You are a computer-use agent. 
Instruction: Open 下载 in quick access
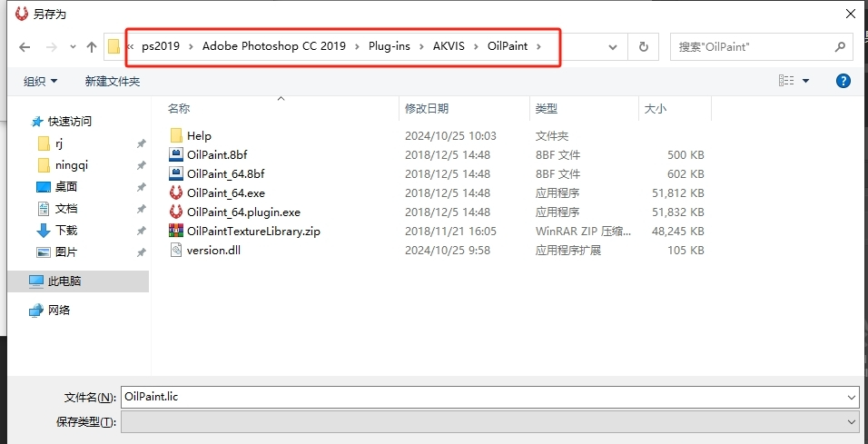[x=66, y=231]
